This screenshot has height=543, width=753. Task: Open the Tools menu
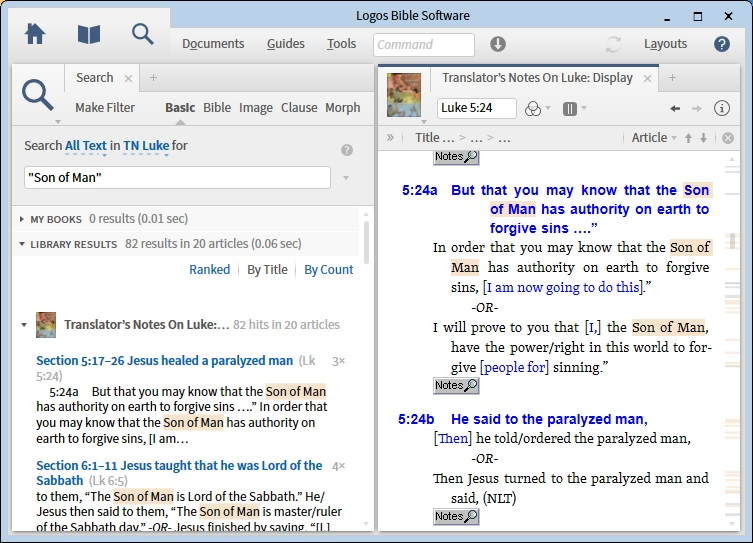341,44
